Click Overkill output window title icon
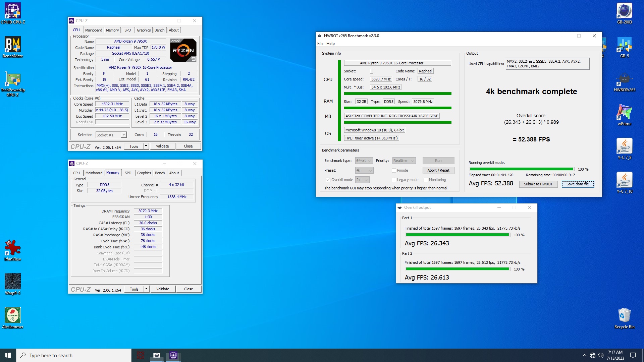Viewport: 644px width, 362px height. pyautogui.click(x=400, y=207)
